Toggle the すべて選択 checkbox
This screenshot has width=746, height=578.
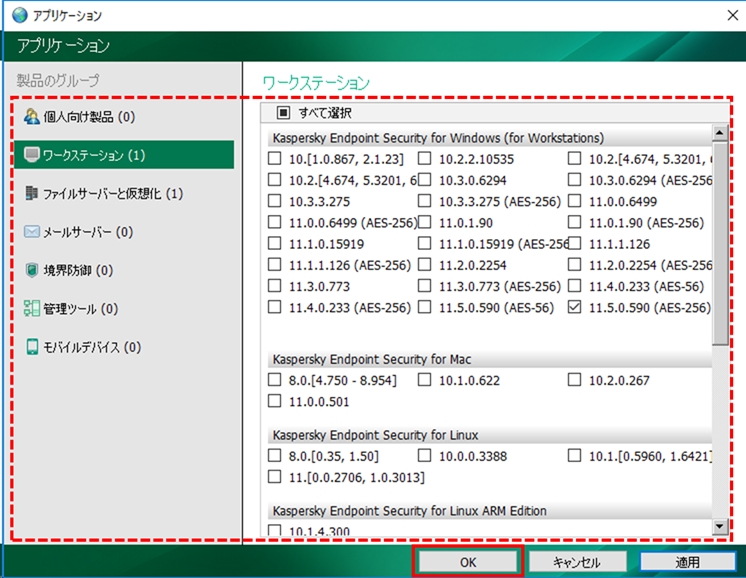point(283,113)
